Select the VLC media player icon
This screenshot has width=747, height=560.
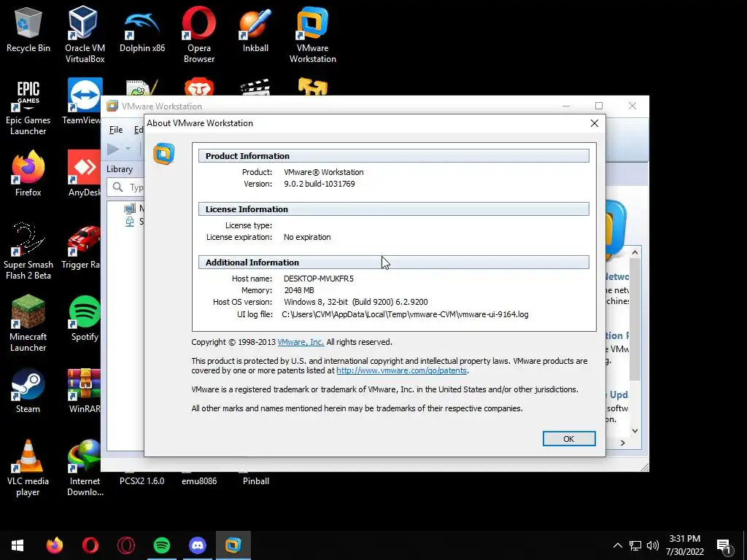[28, 469]
